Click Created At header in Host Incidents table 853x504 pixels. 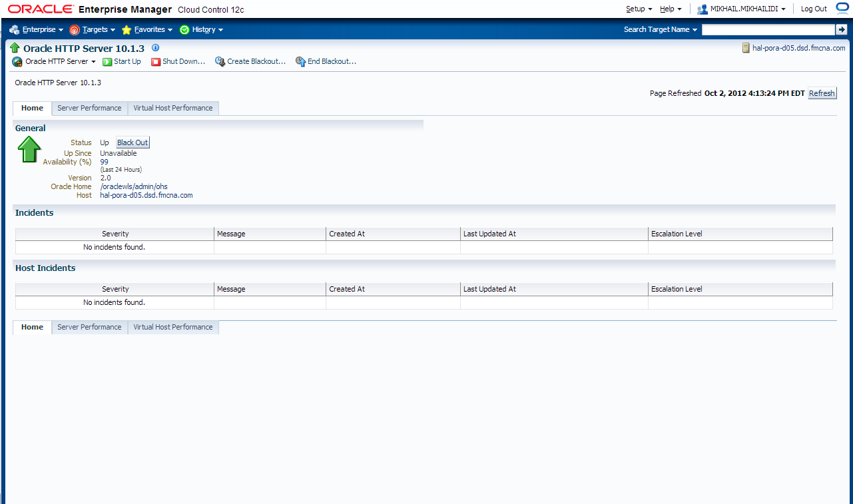(393, 289)
